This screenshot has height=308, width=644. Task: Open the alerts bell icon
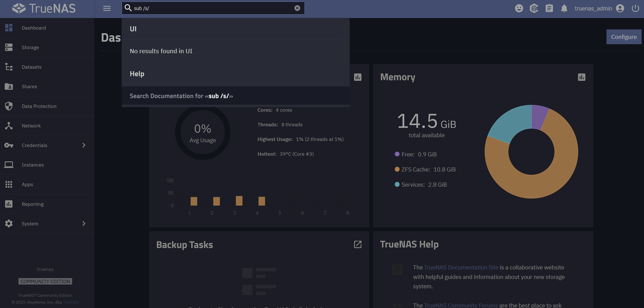(x=564, y=8)
